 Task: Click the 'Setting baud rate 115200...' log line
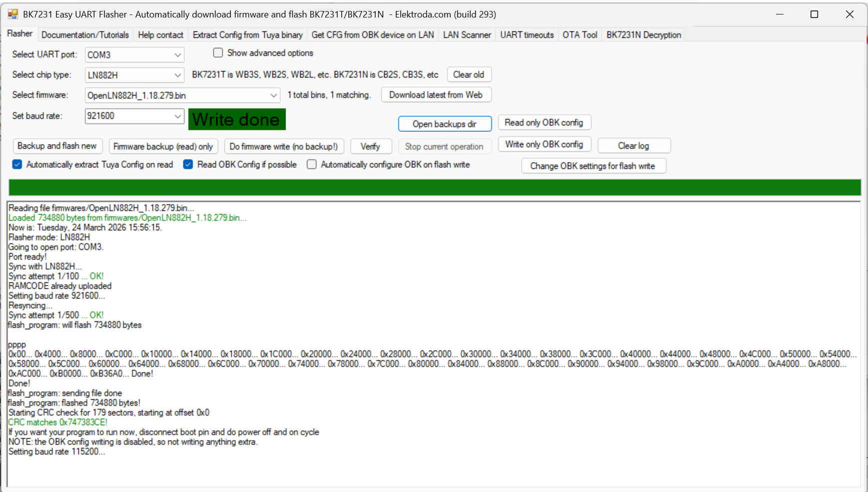point(57,452)
